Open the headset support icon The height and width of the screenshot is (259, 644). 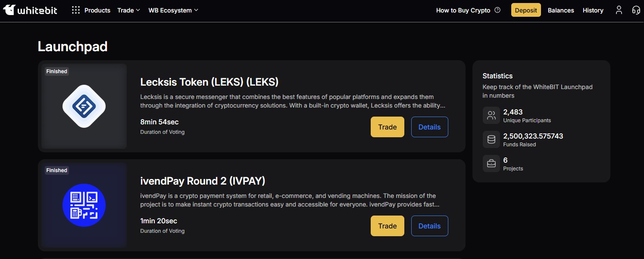(636, 10)
